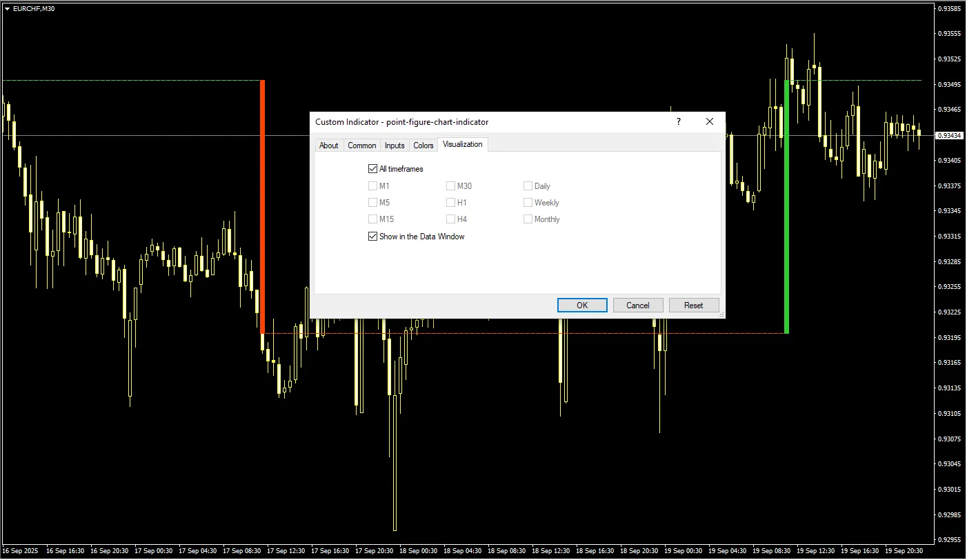This screenshot has height=560, width=967.
Task: Toggle the Daily timeframe checkbox
Action: pyautogui.click(x=528, y=186)
